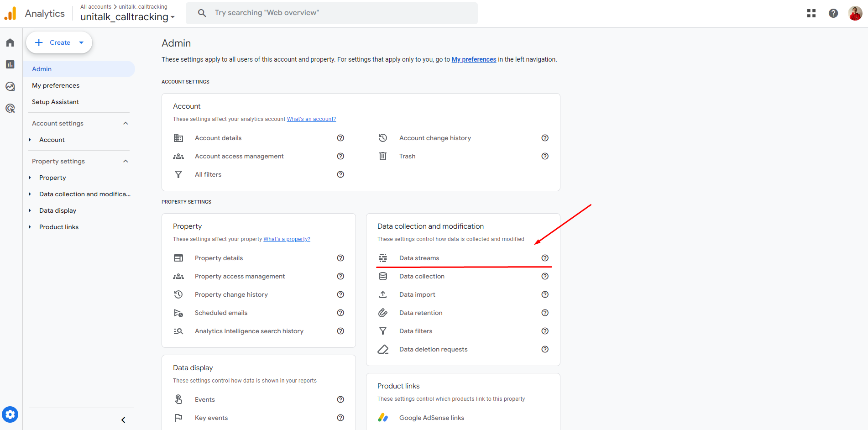Open Data streams settings
The width and height of the screenshot is (868, 430).
419,258
